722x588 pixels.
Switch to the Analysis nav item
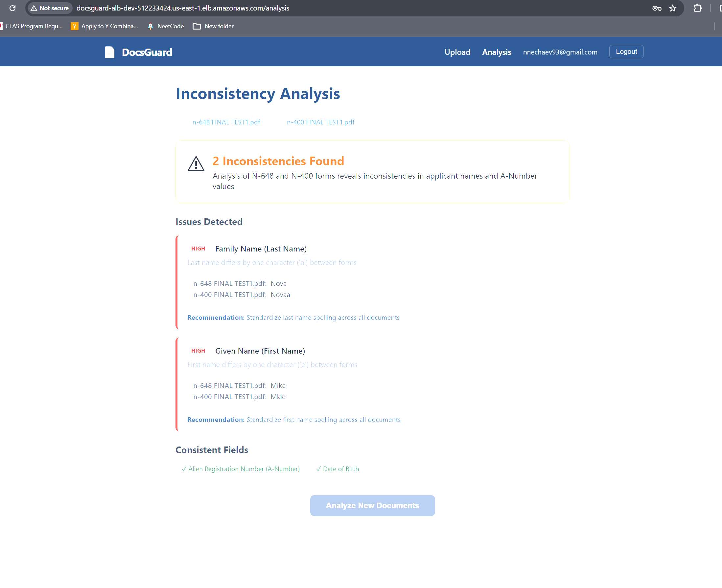click(x=496, y=52)
